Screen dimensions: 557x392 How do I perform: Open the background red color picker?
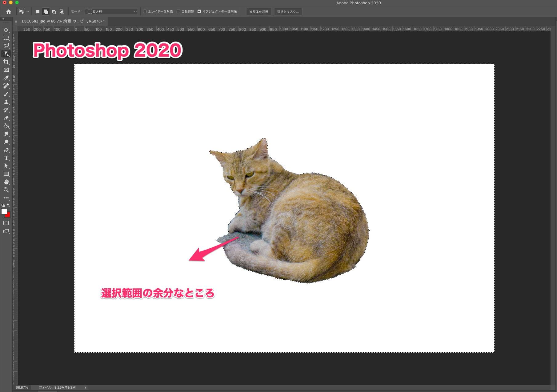8,215
